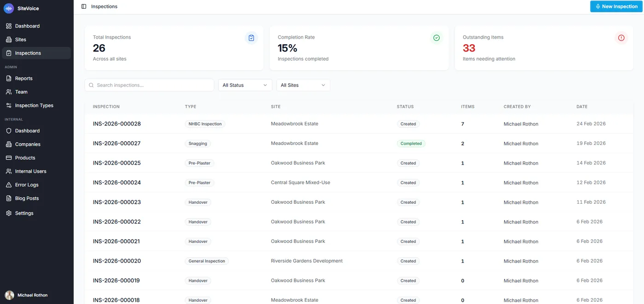The height and width of the screenshot is (304, 644).
Task: Go to Reports in the Admin section
Action: coord(36,79)
